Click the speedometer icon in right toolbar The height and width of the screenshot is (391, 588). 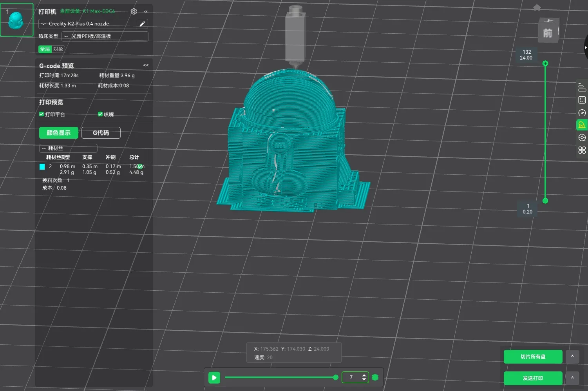pyautogui.click(x=582, y=112)
